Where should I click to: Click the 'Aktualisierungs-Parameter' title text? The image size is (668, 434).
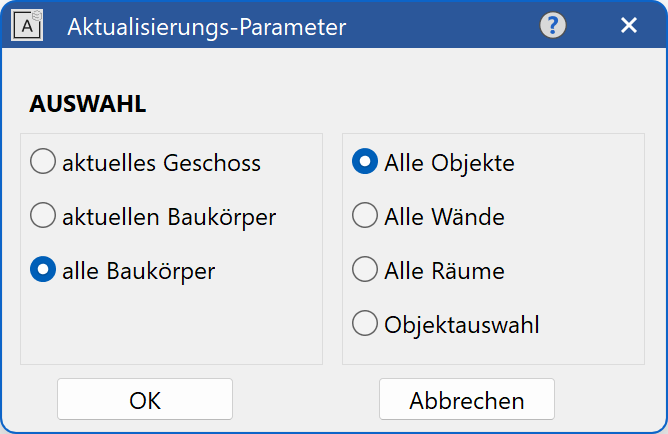click(x=206, y=27)
